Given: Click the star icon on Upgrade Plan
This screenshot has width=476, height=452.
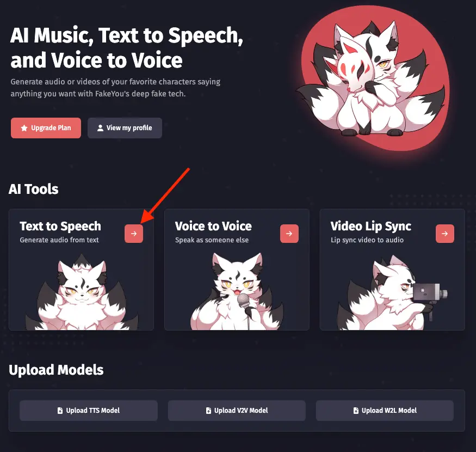Looking at the screenshot, I should pos(24,128).
